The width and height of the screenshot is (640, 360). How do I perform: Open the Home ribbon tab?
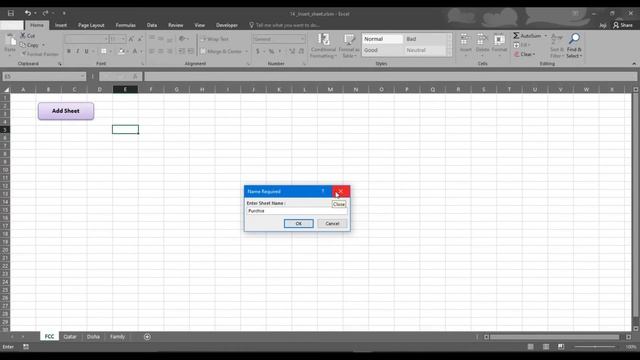tap(37, 25)
